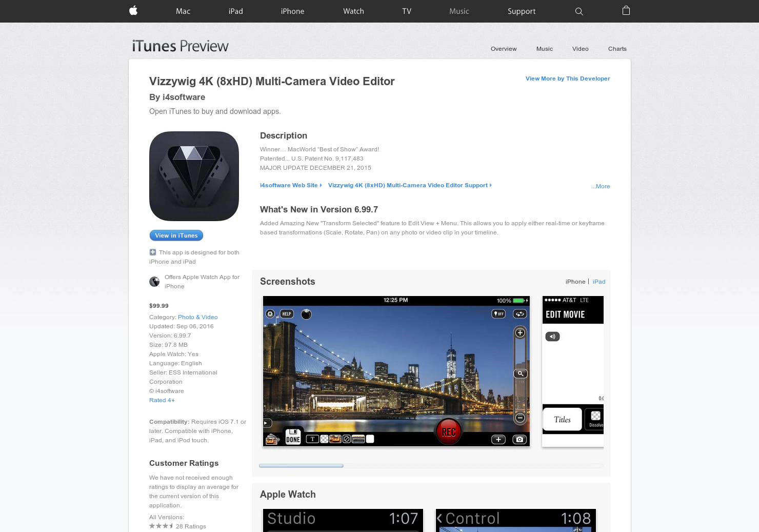
Task: Click the Dissolve transition icon
Action: (595, 419)
